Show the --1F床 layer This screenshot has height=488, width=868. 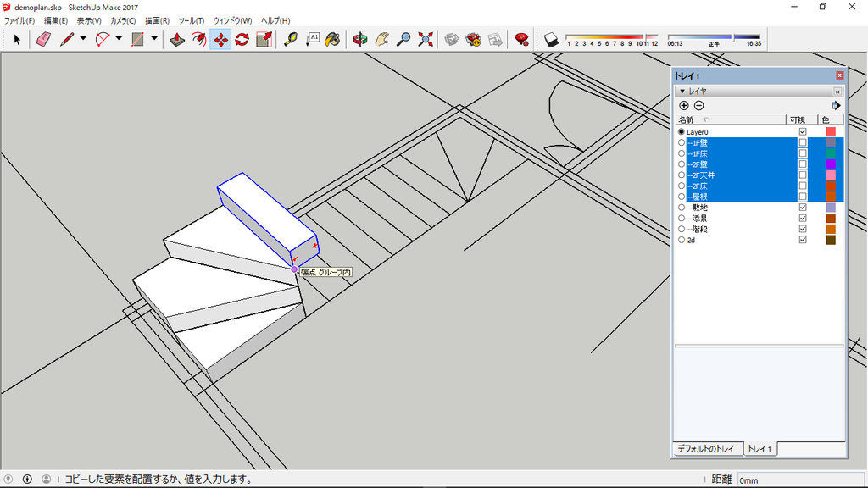[803, 153]
